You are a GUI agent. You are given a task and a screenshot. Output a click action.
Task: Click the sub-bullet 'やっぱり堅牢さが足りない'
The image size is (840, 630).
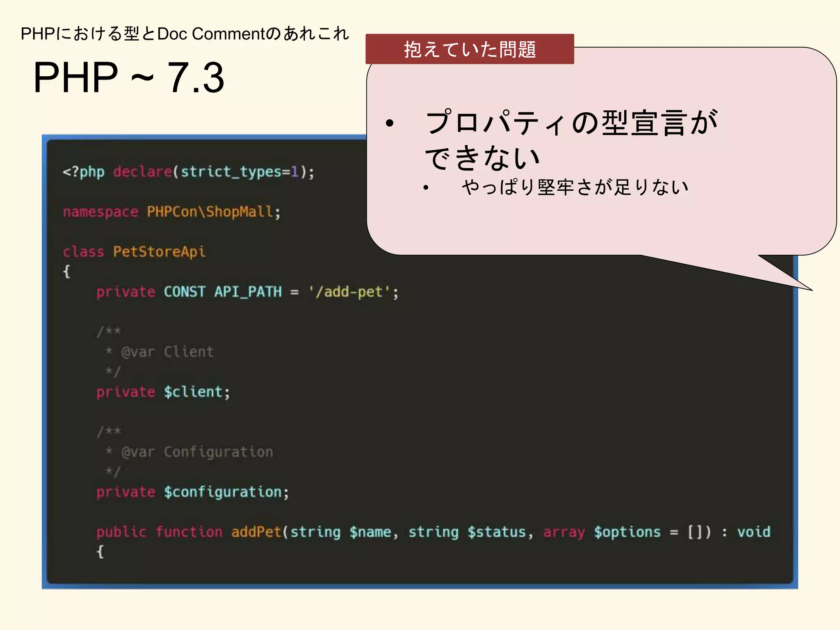point(575,187)
